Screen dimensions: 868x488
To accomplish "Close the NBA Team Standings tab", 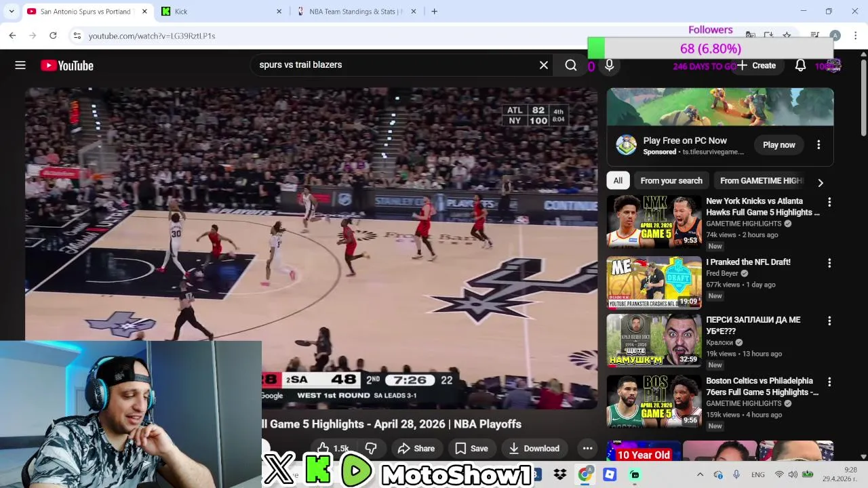I will (413, 11).
